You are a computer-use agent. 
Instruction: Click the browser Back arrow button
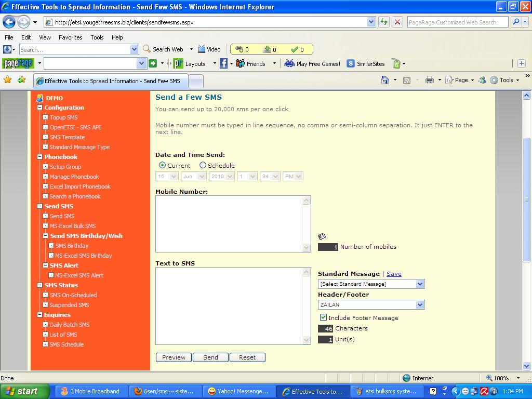pos(9,22)
